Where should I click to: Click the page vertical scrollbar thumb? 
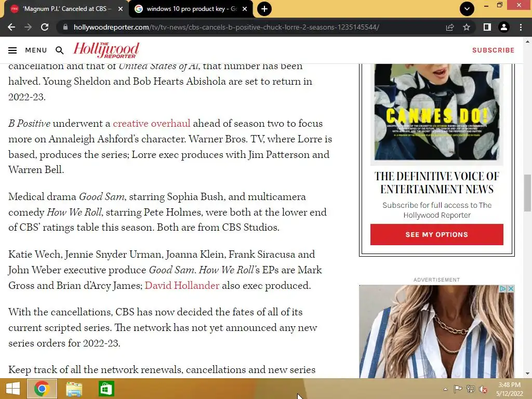point(527,193)
